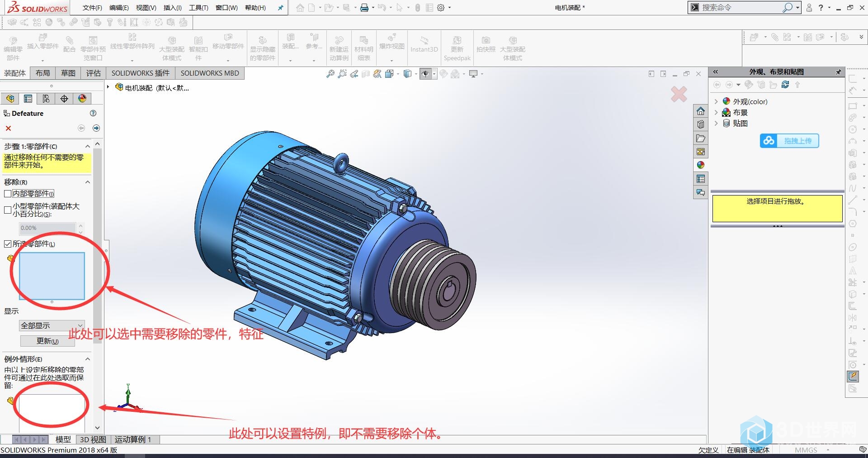Click the 更新 Speedpak tool
Viewport: 868px width, 458px height.
click(x=457, y=48)
